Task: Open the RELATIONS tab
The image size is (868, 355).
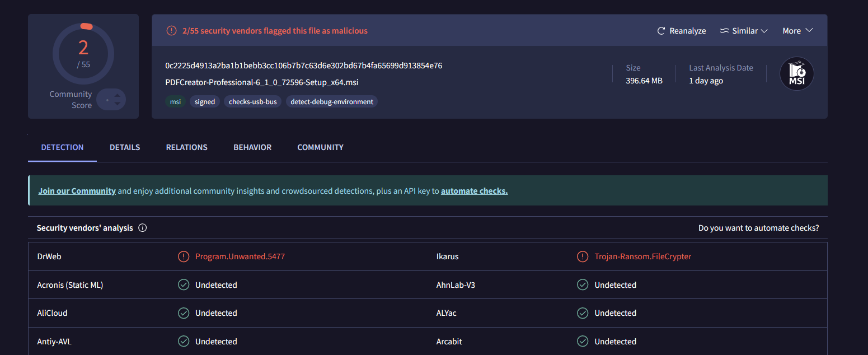Action: 187,147
